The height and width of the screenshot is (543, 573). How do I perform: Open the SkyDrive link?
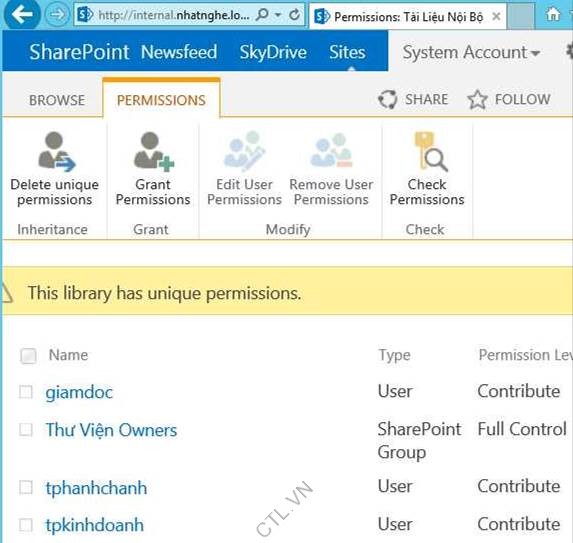pos(273,52)
